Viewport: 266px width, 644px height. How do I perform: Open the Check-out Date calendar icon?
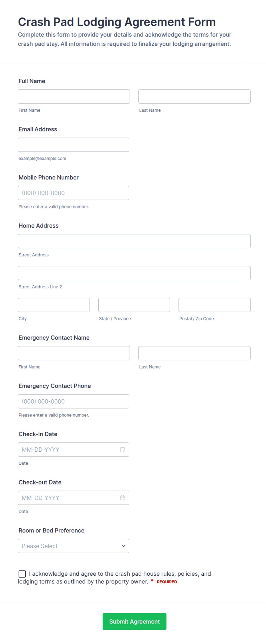[122, 498]
